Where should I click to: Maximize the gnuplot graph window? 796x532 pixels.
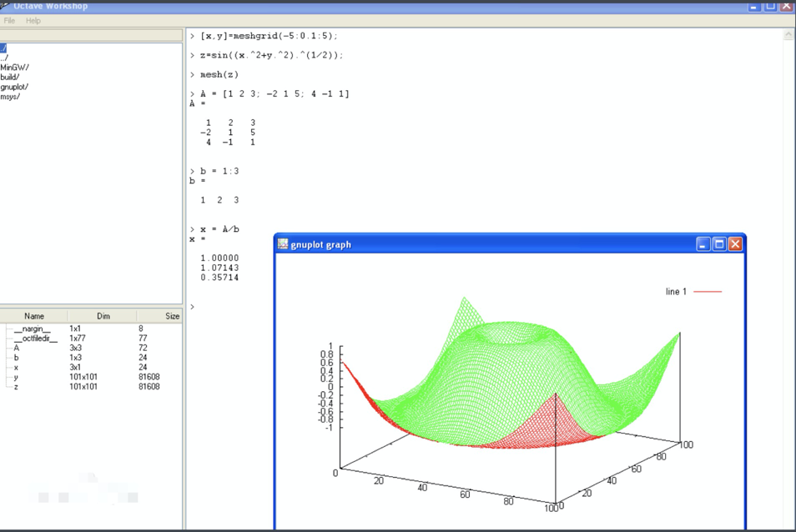(x=719, y=244)
